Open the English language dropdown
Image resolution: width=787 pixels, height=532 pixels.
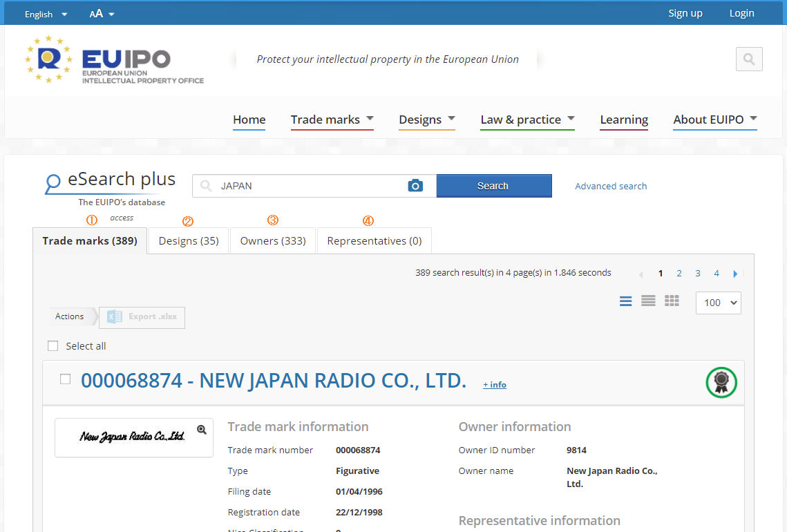46,14
